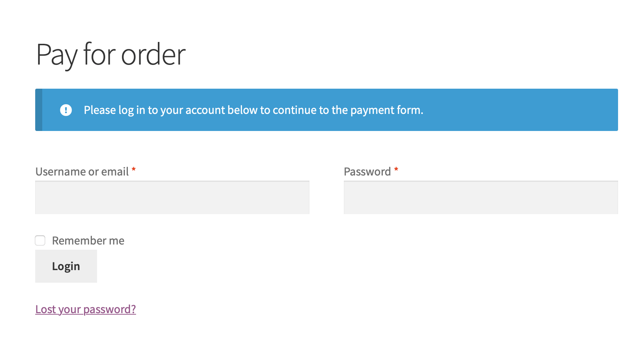Focus the Password input field

(x=481, y=197)
